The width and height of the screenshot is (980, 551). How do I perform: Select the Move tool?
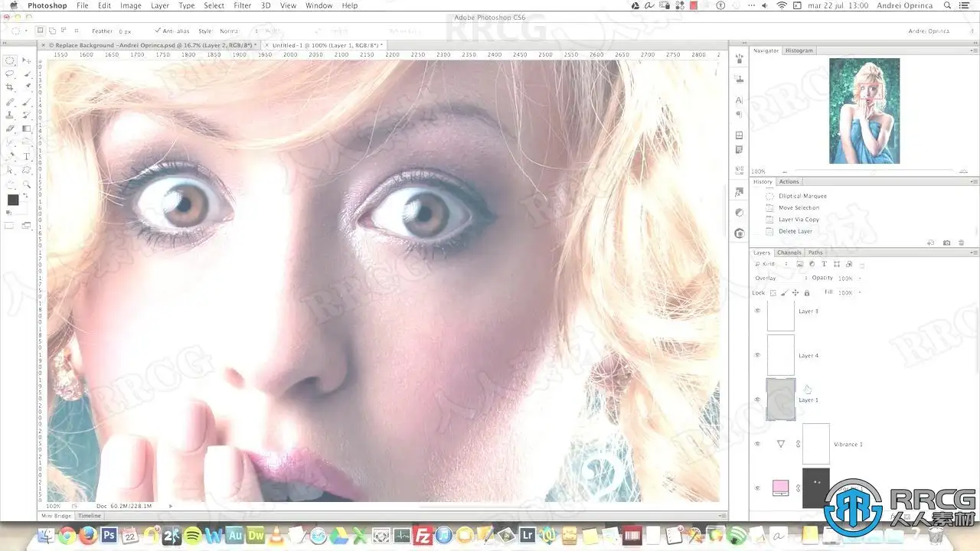[x=27, y=60]
